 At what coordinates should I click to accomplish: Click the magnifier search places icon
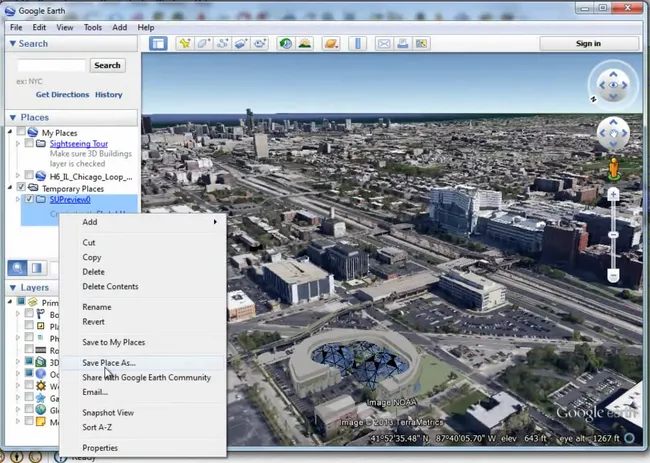coord(17,268)
